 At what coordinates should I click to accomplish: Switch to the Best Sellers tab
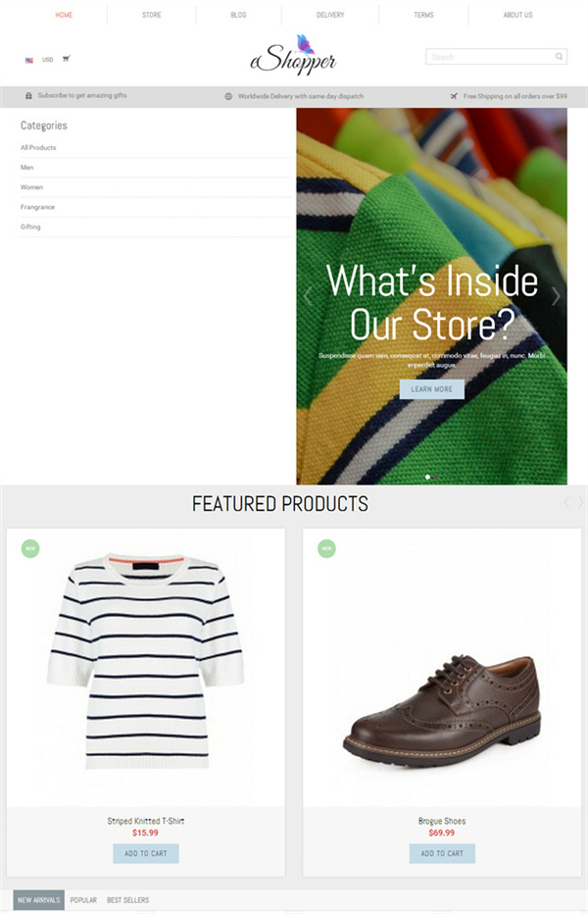(x=127, y=900)
